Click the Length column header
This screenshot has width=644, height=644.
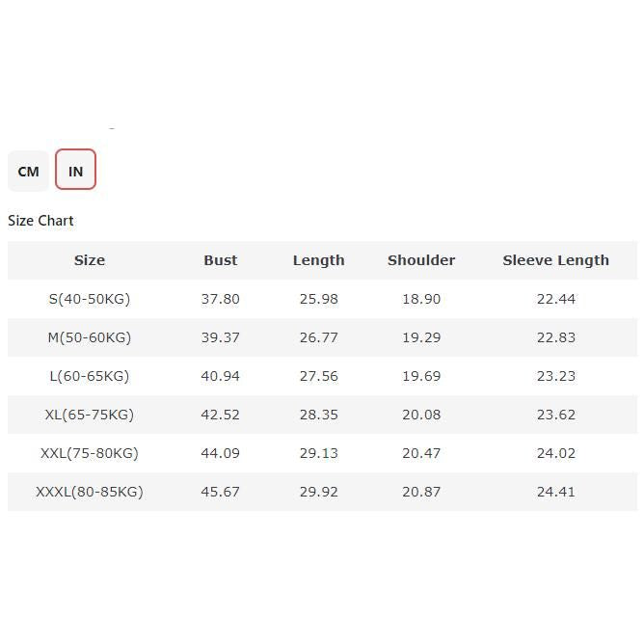tap(318, 260)
